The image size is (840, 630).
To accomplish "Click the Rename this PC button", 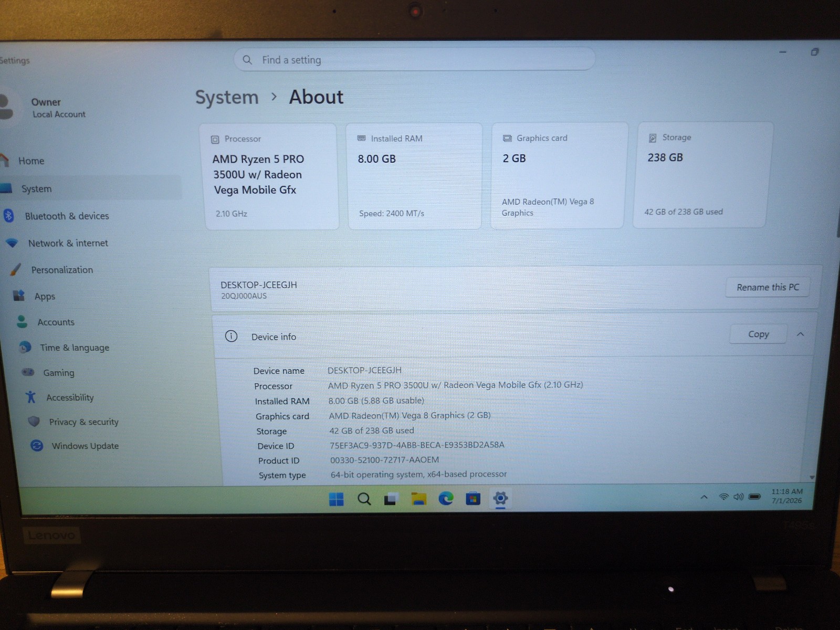I will (x=768, y=287).
